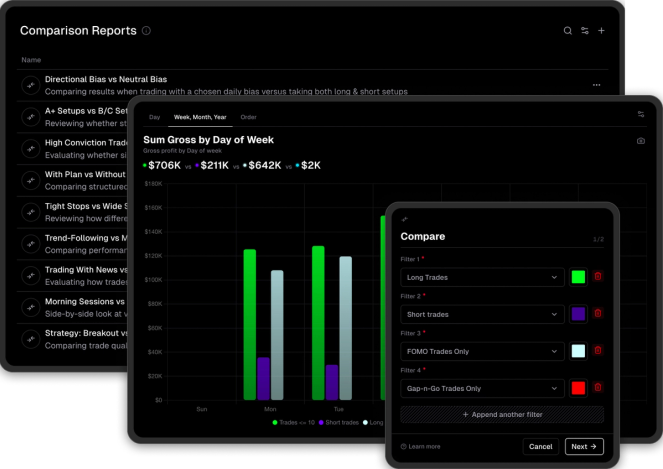Click the info icon beside Comparison Reports
This screenshot has height=469, width=663.
point(146,30)
